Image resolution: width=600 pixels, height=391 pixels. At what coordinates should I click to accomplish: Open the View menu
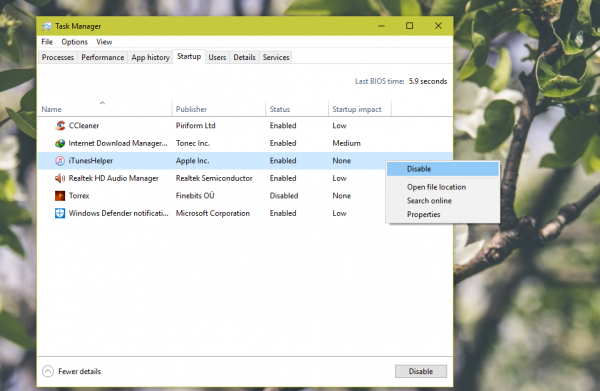(x=104, y=42)
